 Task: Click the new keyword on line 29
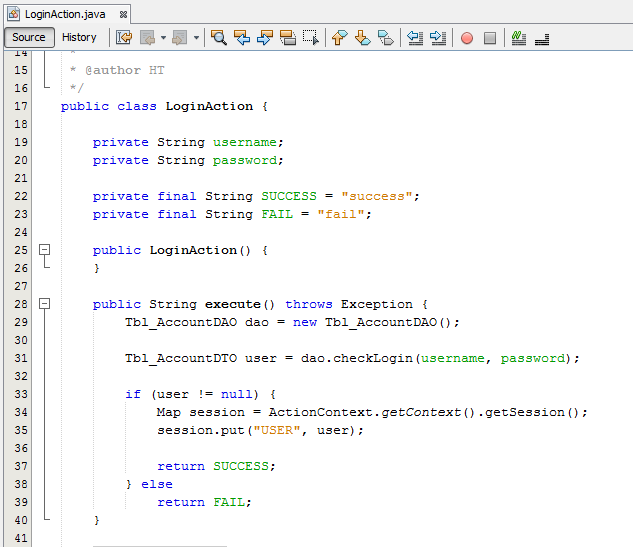[x=305, y=322]
